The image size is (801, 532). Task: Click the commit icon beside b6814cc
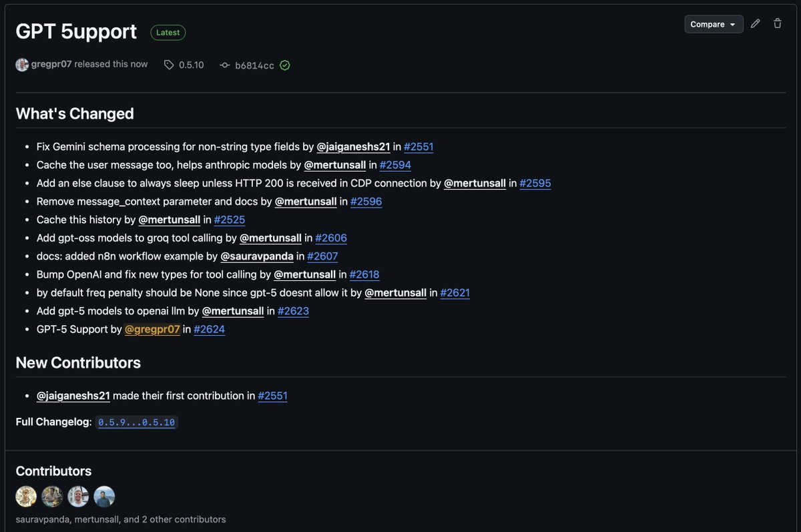coord(225,65)
